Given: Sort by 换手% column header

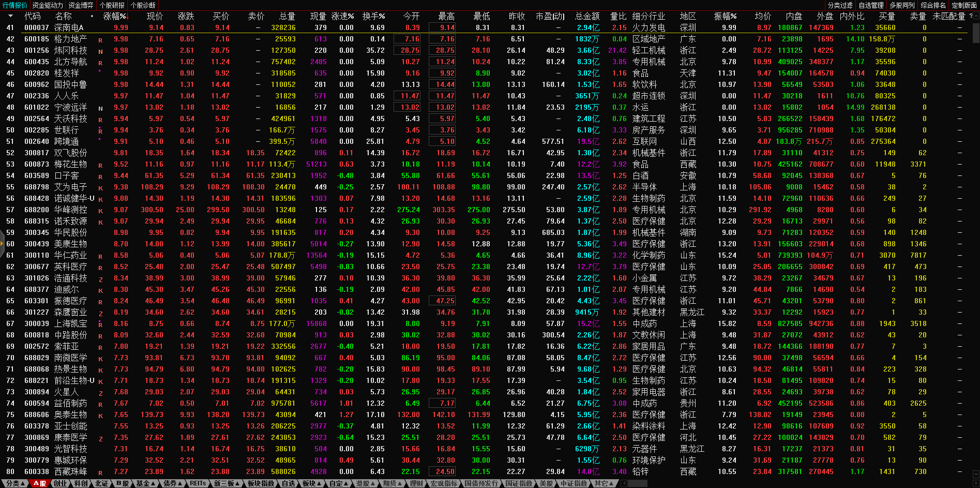Looking at the screenshot, I should (373, 16).
